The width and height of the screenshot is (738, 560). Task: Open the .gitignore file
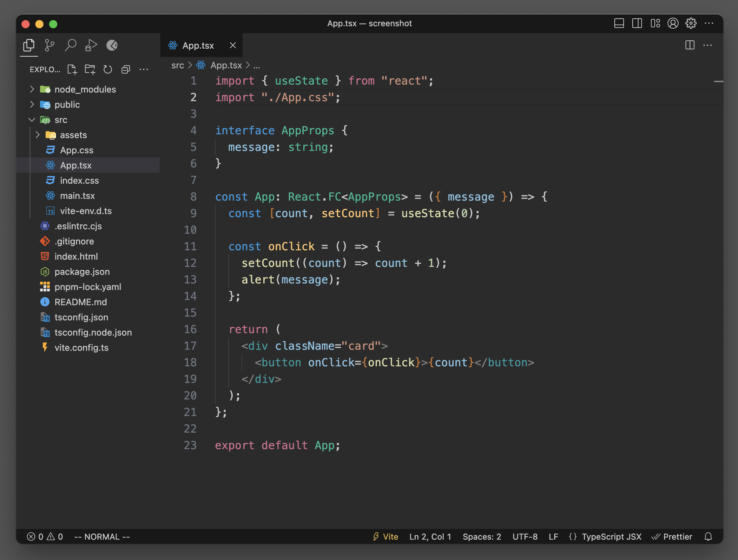point(88,241)
